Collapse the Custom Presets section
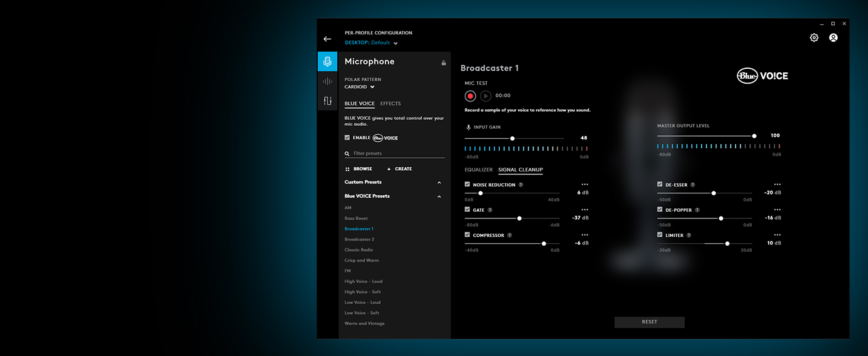868x356 pixels. click(439, 183)
